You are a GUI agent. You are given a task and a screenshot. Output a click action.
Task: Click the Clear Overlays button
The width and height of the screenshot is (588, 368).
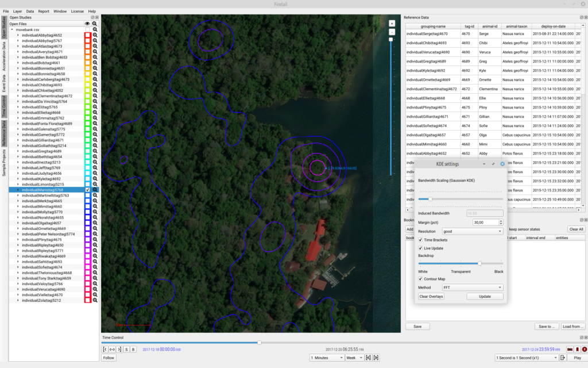click(x=431, y=297)
